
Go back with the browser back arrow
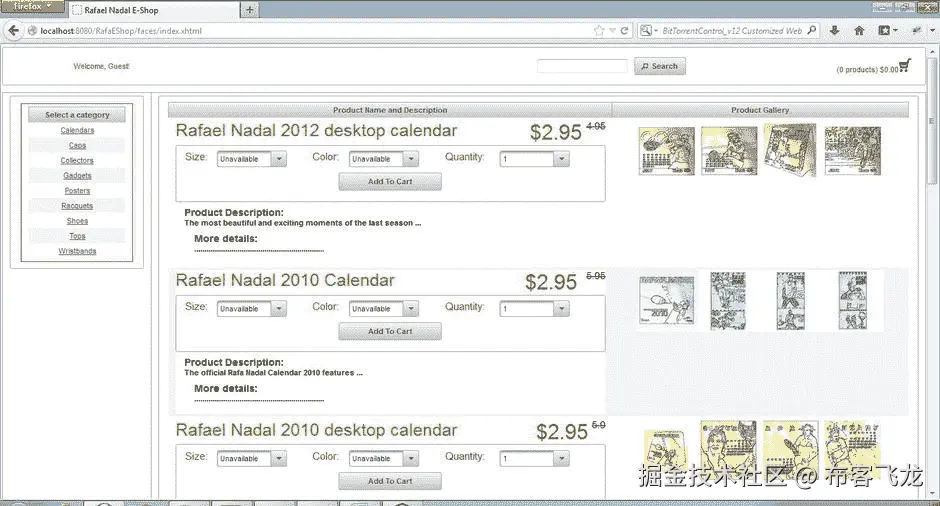14,31
